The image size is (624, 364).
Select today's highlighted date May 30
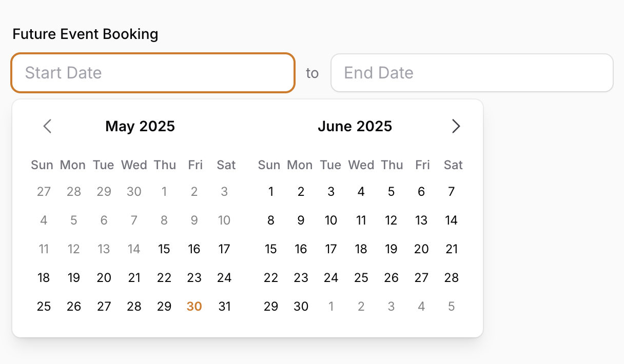pos(194,307)
